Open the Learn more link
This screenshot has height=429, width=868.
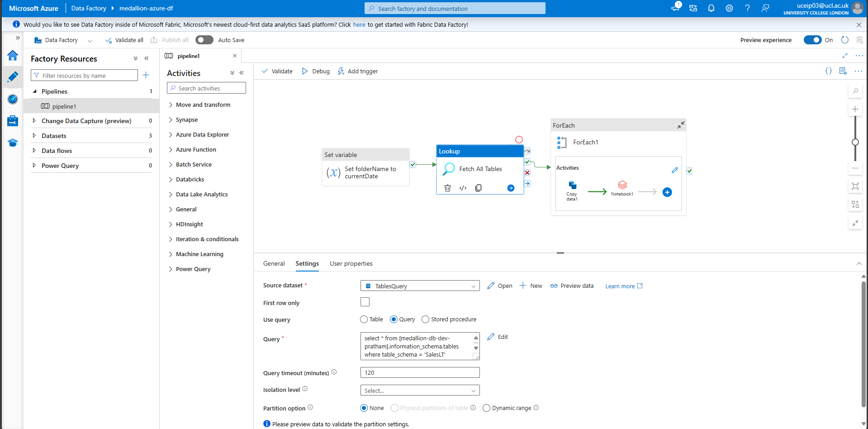click(624, 286)
